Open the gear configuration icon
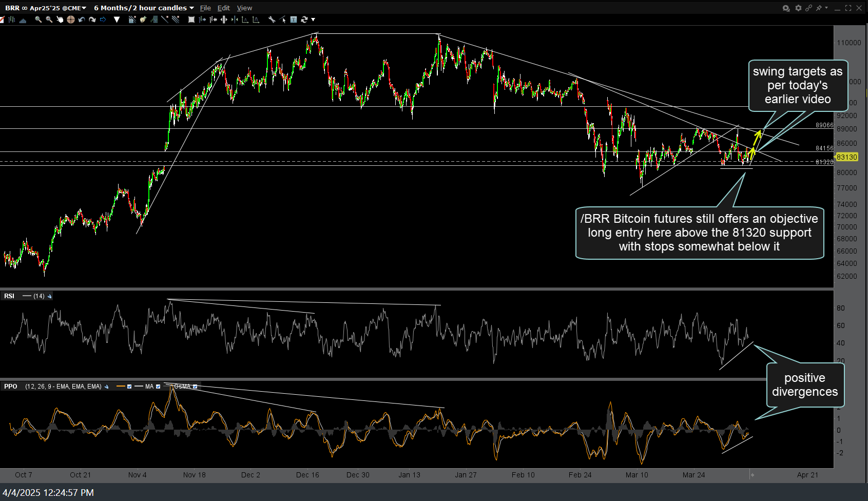 [798, 8]
